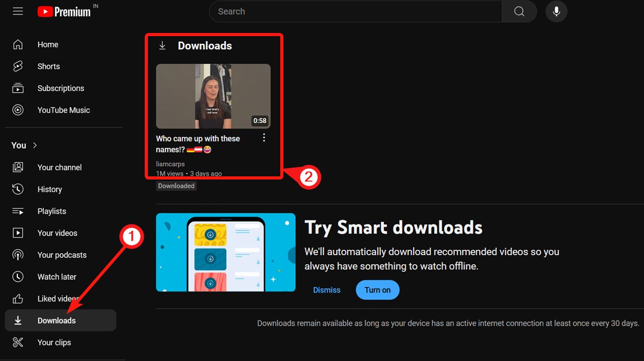644x361 pixels.
Task: Open the Shorts section
Action: 48,66
